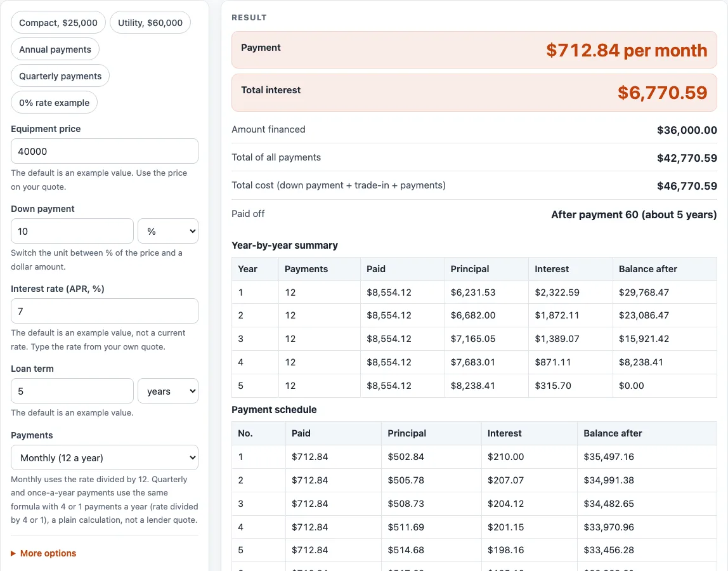Click year 4 balance $8,238.41

click(x=640, y=362)
